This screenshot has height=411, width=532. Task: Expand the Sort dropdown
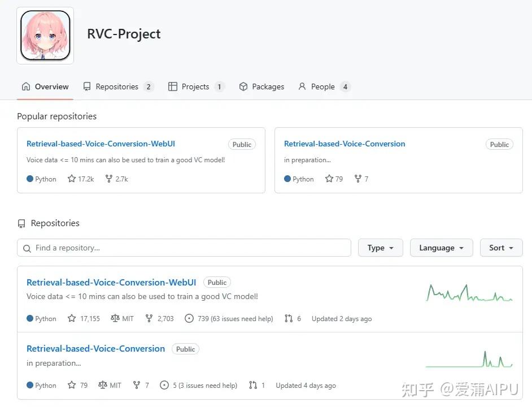click(x=501, y=248)
